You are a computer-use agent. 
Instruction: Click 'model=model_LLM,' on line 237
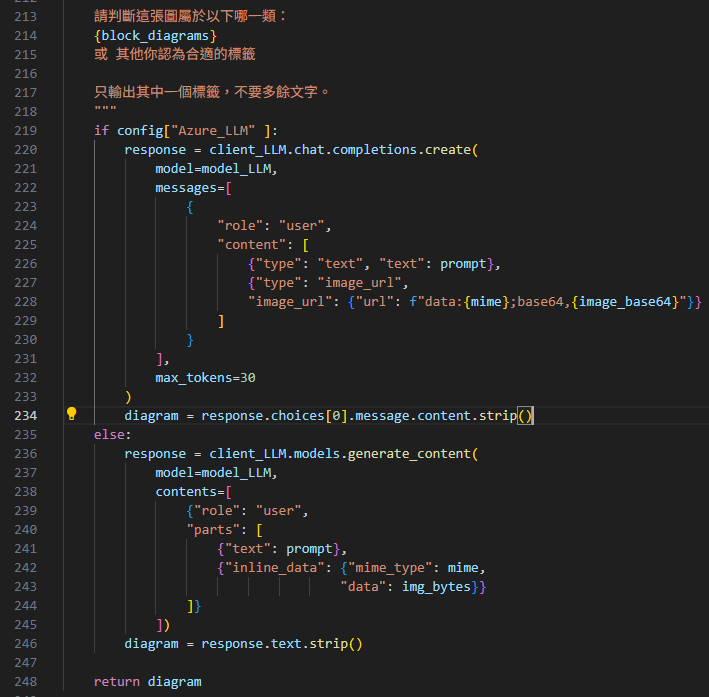216,473
